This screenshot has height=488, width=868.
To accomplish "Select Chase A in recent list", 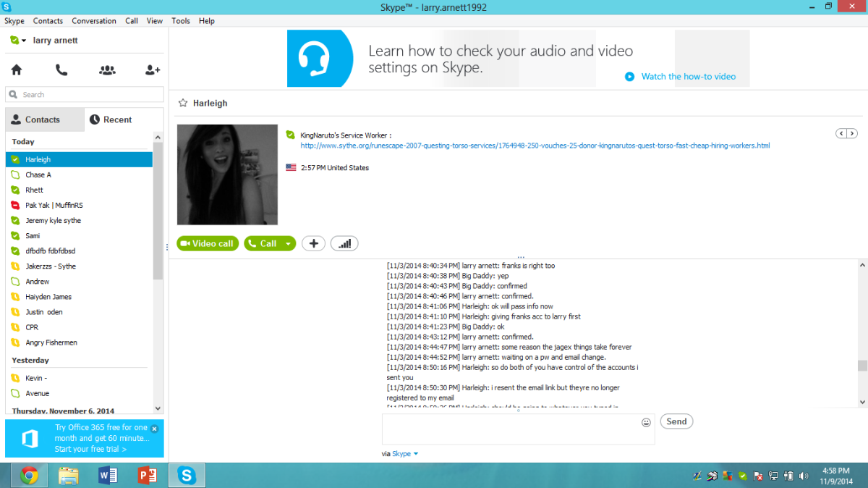I will pos(79,174).
